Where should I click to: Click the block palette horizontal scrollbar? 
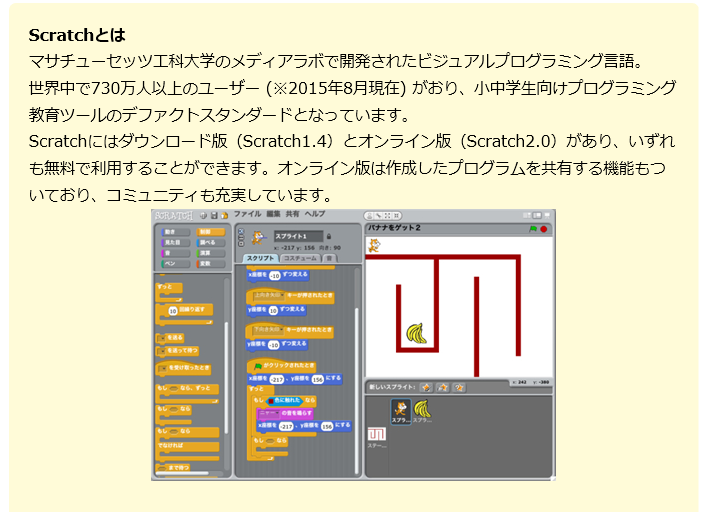(182, 473)
